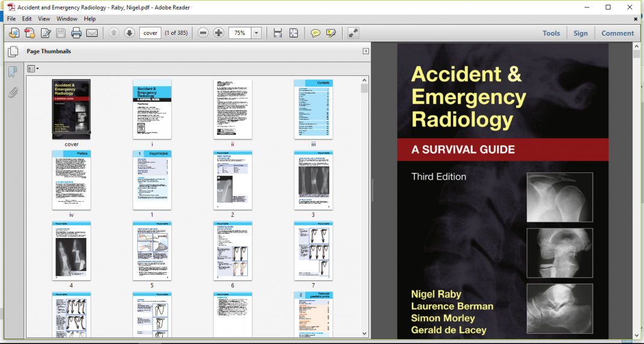
Task: Click the '(1 of 385)' page count text
Action: [176, 33]
